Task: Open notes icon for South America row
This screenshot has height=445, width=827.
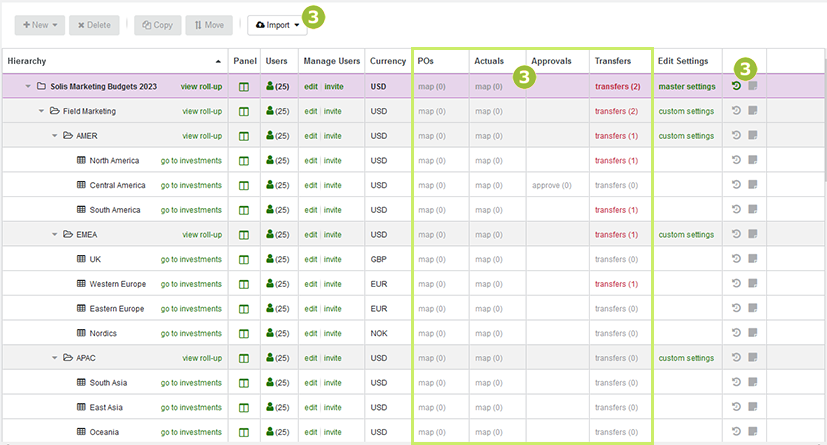Action: point(753,209)
